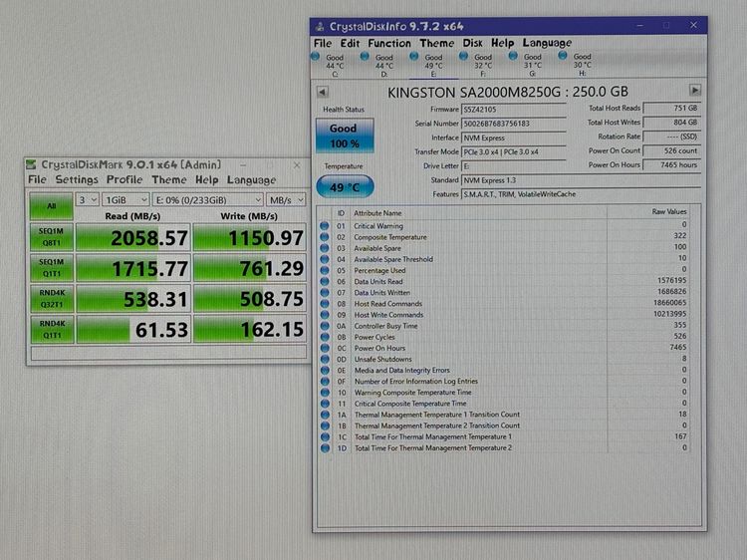Click the CrystalDiskMark title bar icon
The height and width of the screenshot is (560, 747).
coord(32,164)
